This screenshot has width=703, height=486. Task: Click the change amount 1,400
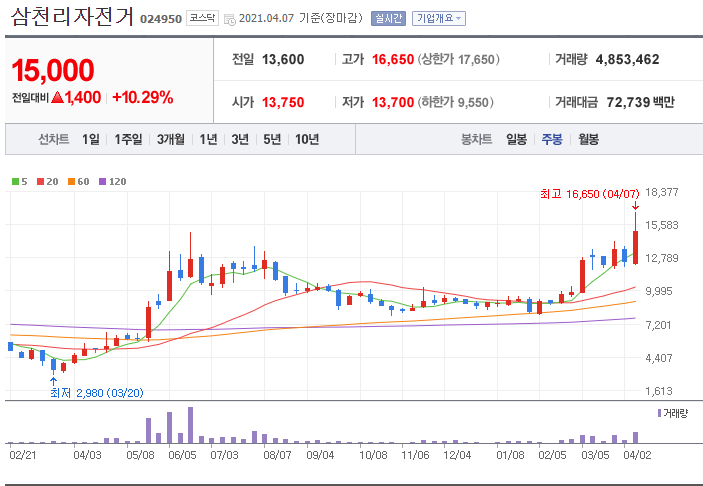coord(83,97)
